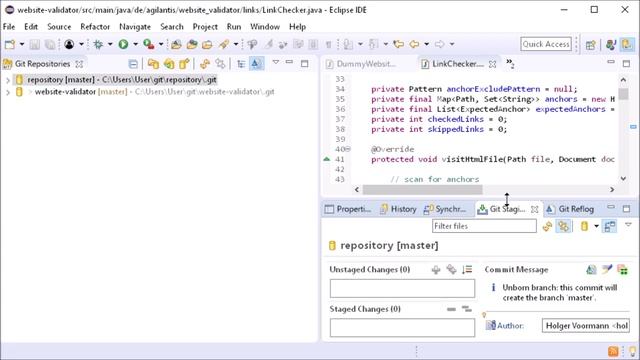Click the Debug bug icon in toolbar
Viewport: 640px width, 360px height.
[98, 44]
